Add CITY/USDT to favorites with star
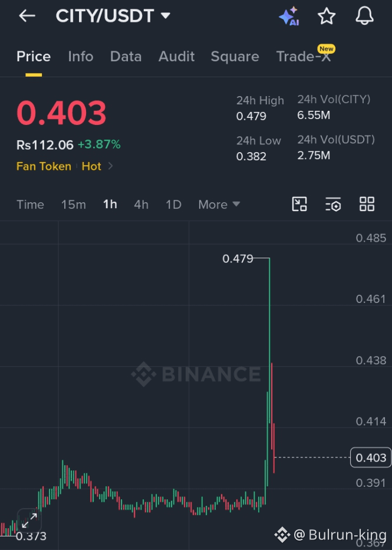The image size is (392, 550). point(327,16)
